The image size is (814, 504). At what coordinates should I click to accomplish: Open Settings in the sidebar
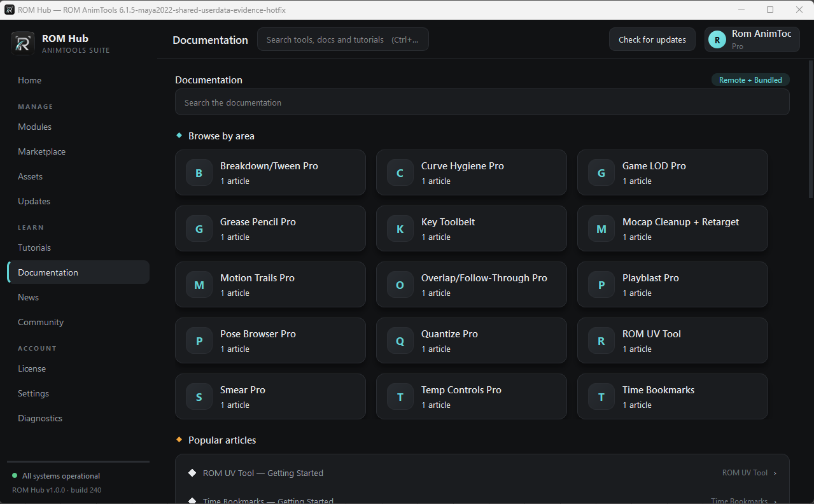click(78, 393)
